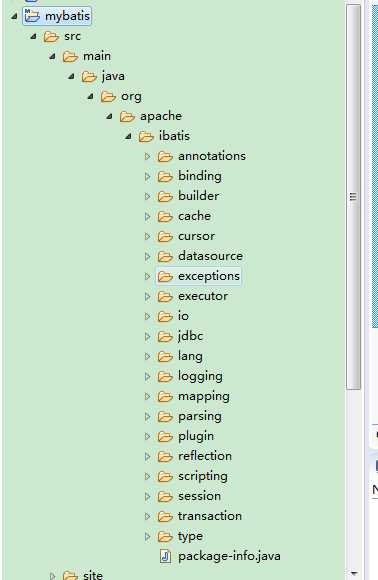This screenshot has height=580, width=378.
Task: Click the java folder icon
Action: [89, 76]
